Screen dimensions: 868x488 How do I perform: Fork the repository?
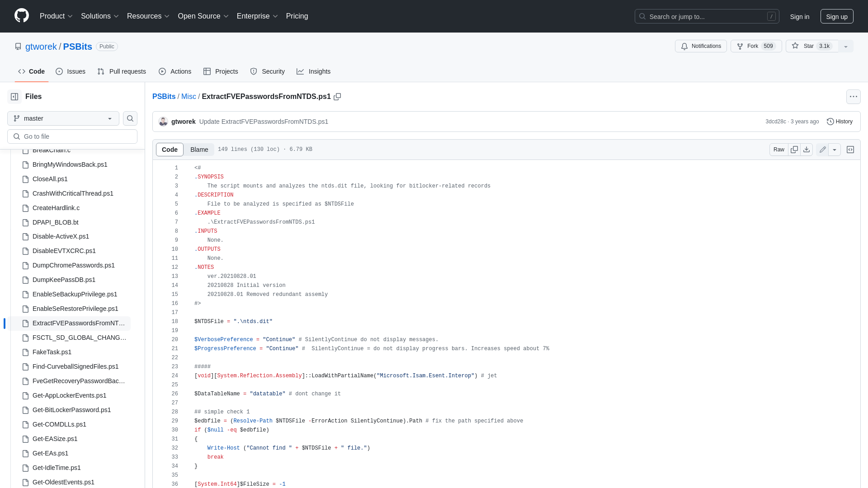pos(756,46)
